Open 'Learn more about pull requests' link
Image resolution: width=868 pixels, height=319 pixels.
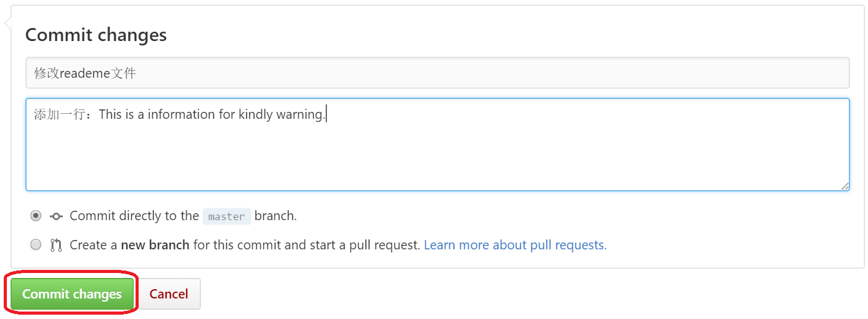tap(515, 245)
